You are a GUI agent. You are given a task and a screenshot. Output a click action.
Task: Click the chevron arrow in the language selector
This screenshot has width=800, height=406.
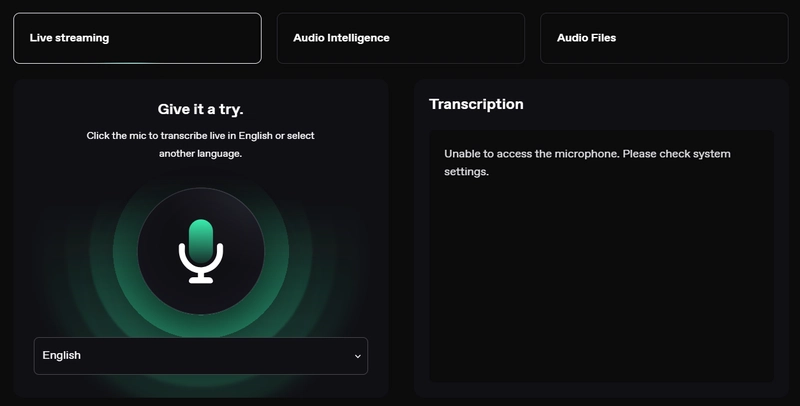[x=357, y=356]
